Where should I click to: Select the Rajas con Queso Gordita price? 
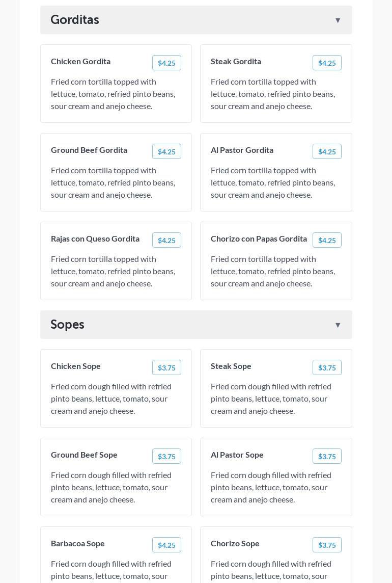[166, 240]
